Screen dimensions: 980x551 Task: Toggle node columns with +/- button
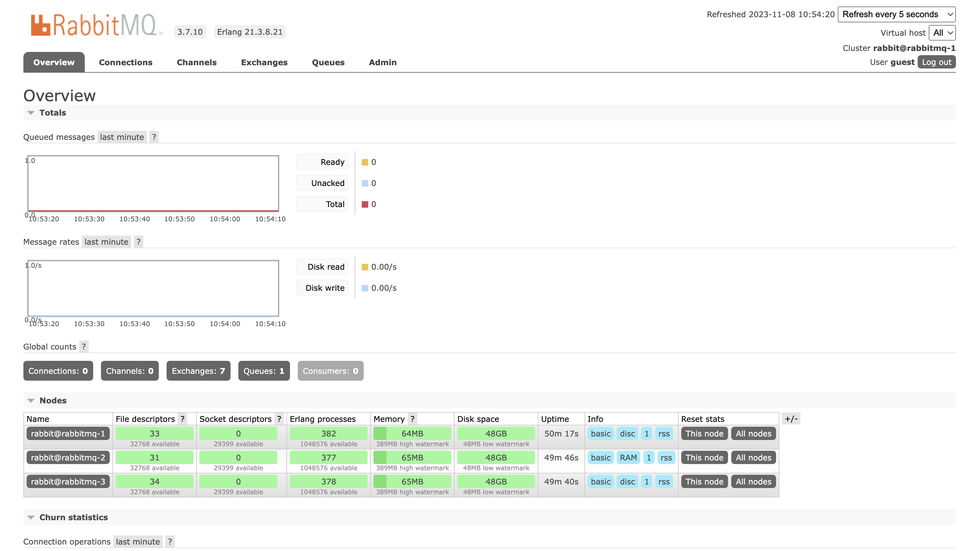pyautogui.click(x=791, y=419)
